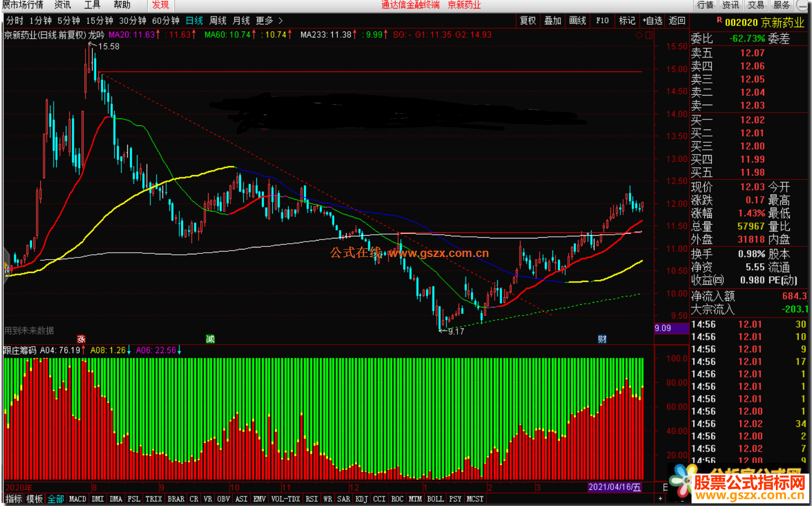Click the 服务 service button
This screenshot has height=506, width=812.
pyautogui.click(x=782, y=5)
